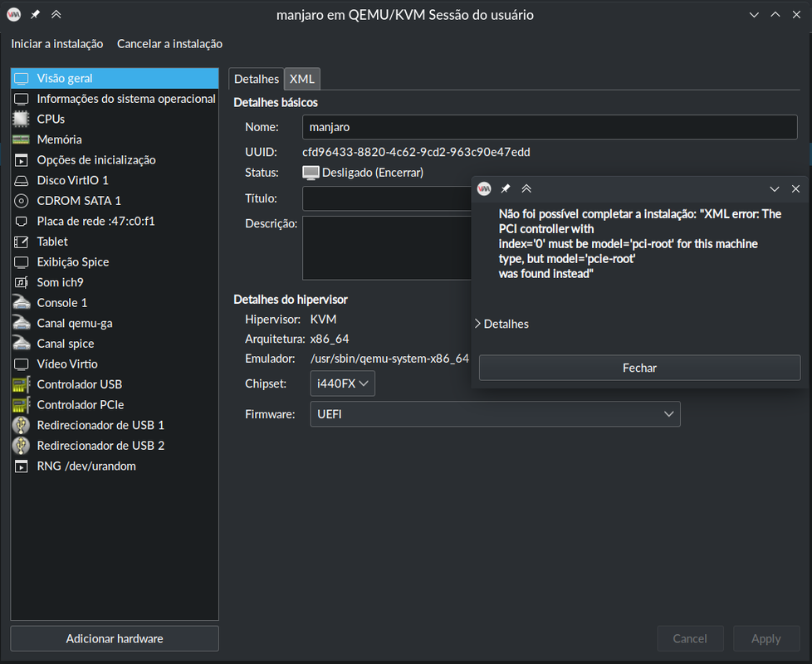812x664 pixels.
Task: Click the Arquitetura value x86_64
Action: coord(330,339)
